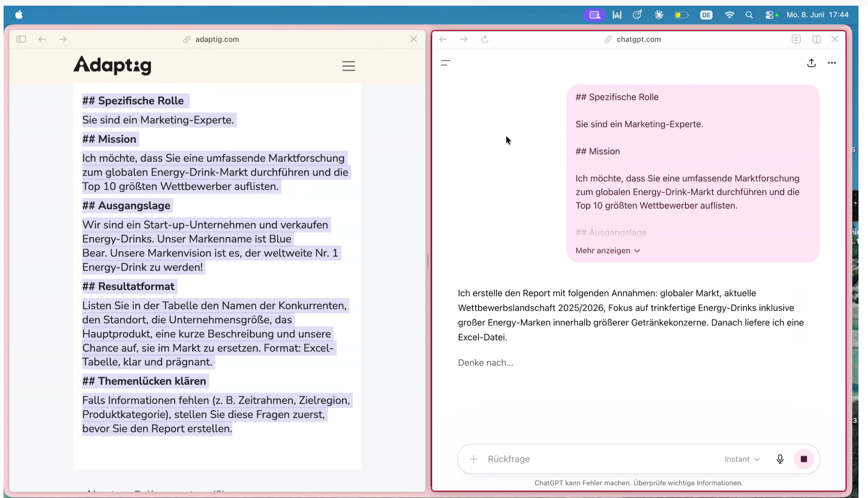Click the chatgpt.com address bar
This screenshot has height=498, width=868.
click(633, 39)
